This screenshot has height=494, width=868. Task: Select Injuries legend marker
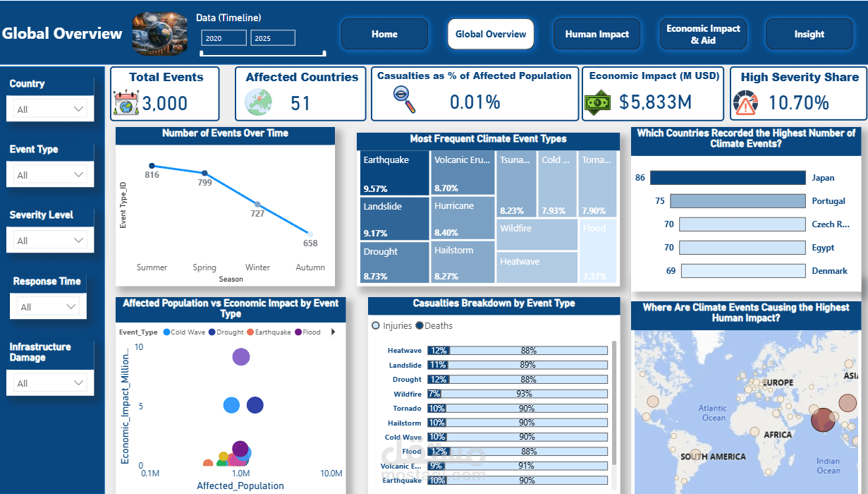(x=375, y=326)
